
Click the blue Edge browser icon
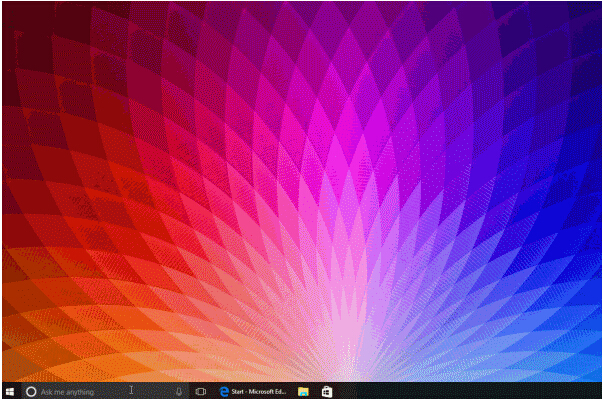point(224,392)
